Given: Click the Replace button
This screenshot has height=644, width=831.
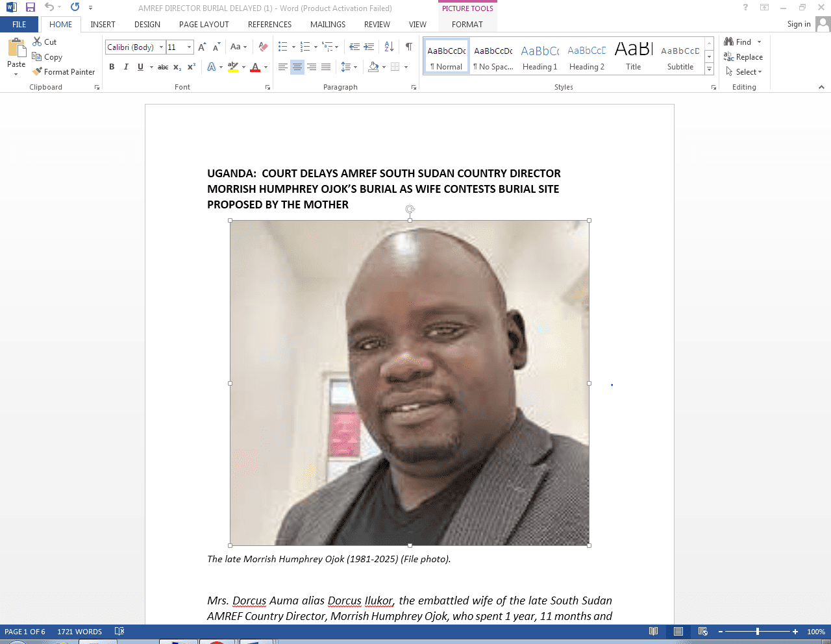Looking at the screenshot, I should coord(743,57).
